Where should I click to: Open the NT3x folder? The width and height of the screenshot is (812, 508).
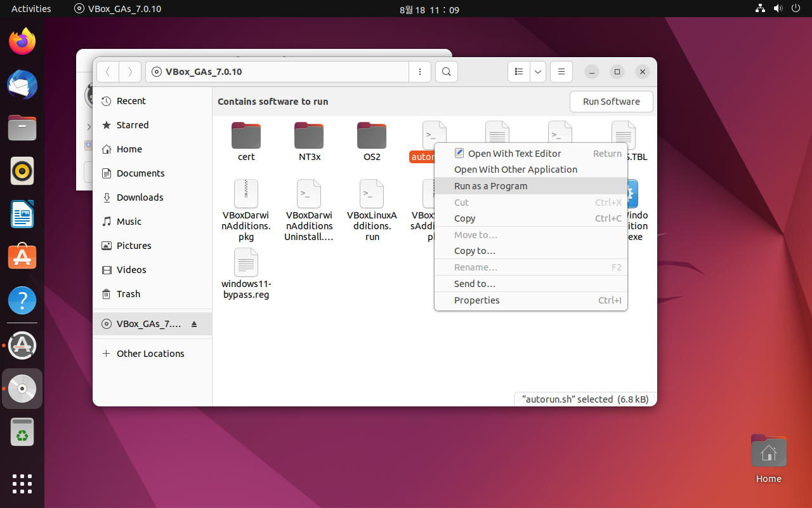click(309, 142)
